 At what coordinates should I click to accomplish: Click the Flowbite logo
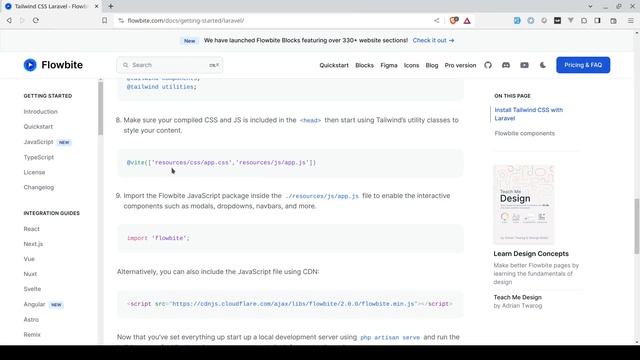point(53,65)
